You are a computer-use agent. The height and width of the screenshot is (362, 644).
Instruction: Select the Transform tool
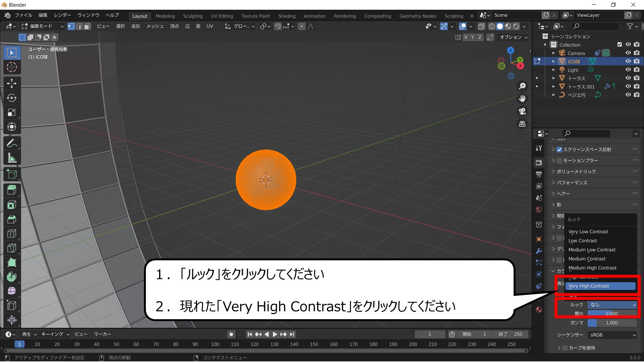[x=12, y=127]
